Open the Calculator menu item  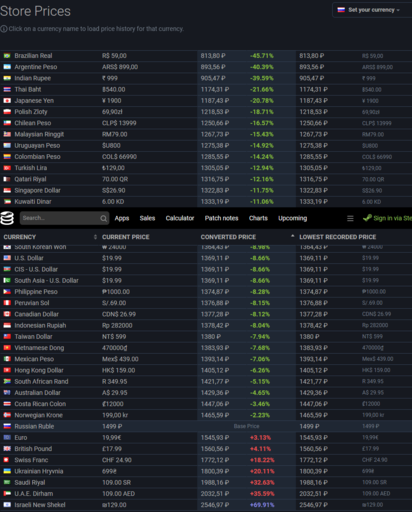[180, 218]
